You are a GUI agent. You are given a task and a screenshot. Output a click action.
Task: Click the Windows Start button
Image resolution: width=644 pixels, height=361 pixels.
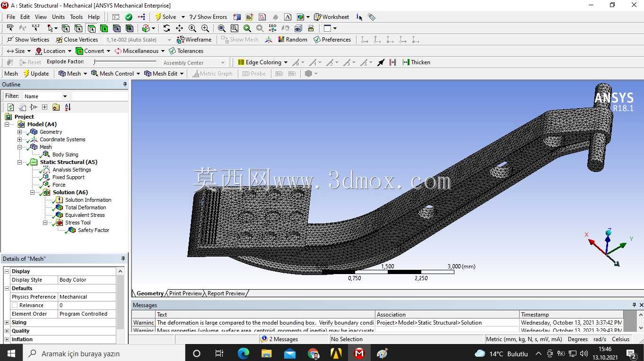point(11,353)
